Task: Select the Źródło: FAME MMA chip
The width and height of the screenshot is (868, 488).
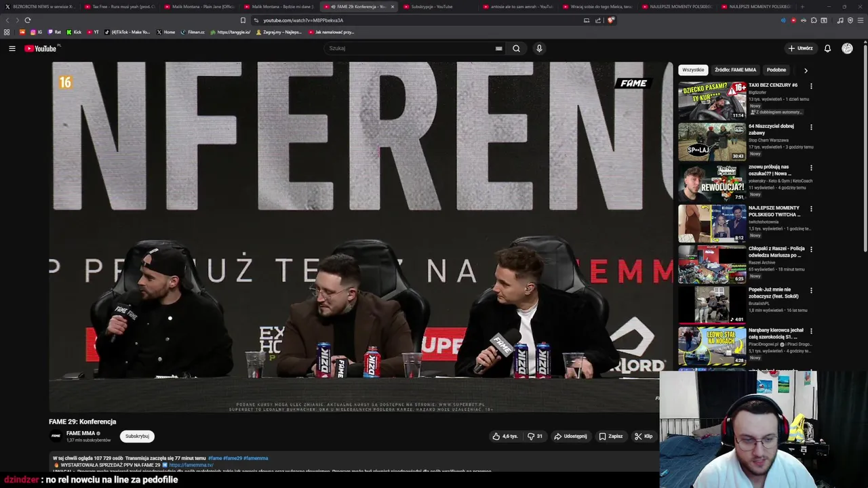Action: coord(735,70)
